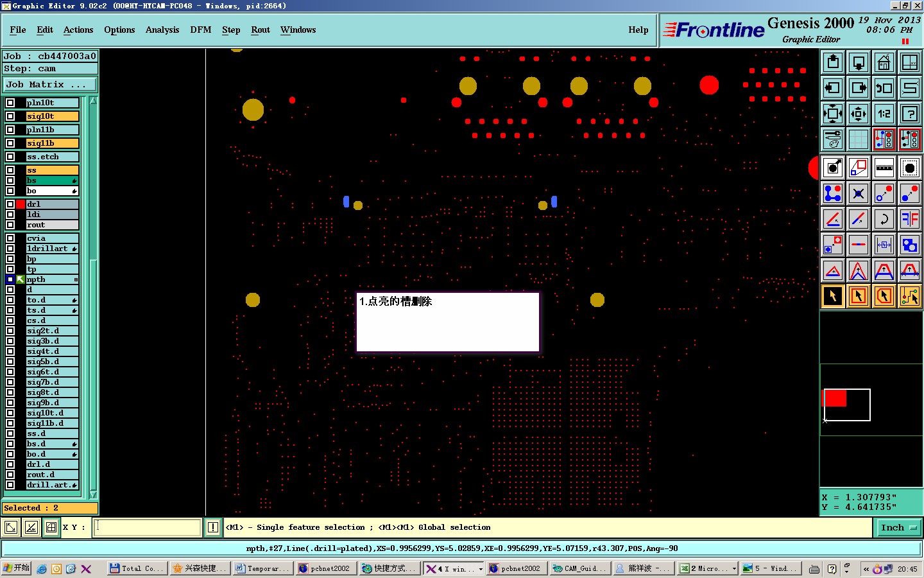The width and height of the screenshot is (924, 578).
Task: Expand hidden system tray icons chevron
Action: point(866,569)
